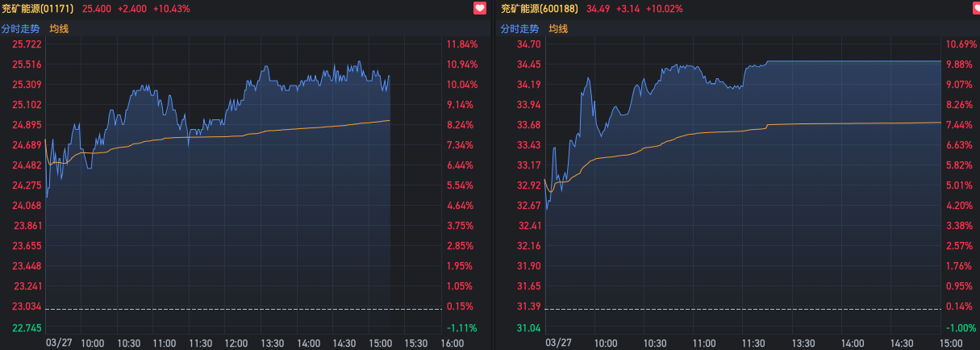980x350 pixels.
Task: Click the current price 25.400
Action: click(97, 9)
